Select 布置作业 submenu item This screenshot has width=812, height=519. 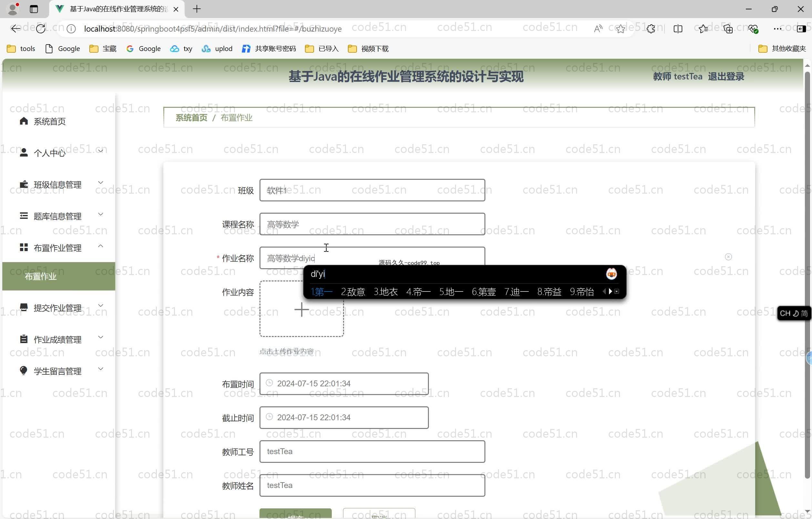coord(59,276)
